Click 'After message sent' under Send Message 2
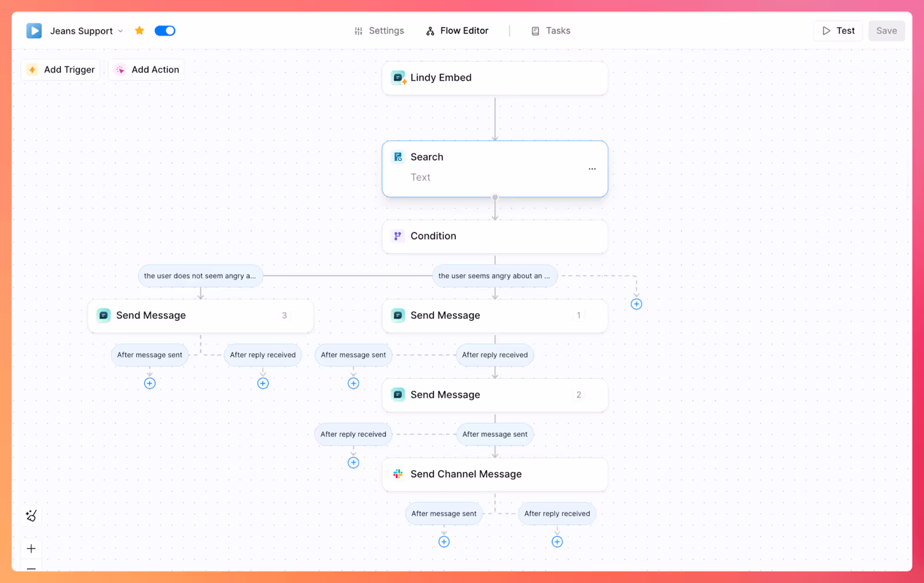The width and height of the screenshot is (924, 583). coord(495,434)
